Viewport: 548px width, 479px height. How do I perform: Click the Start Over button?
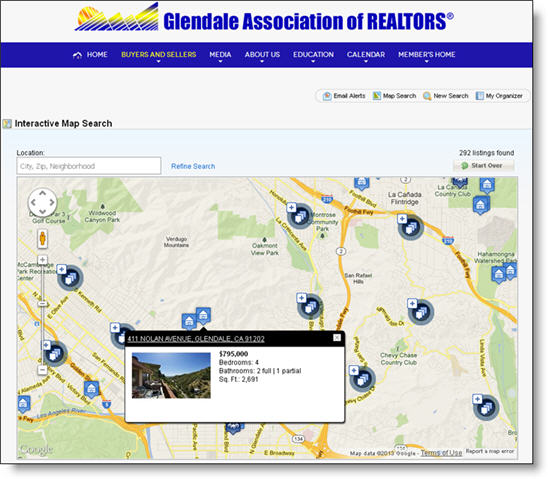click(x=484, y=166)
